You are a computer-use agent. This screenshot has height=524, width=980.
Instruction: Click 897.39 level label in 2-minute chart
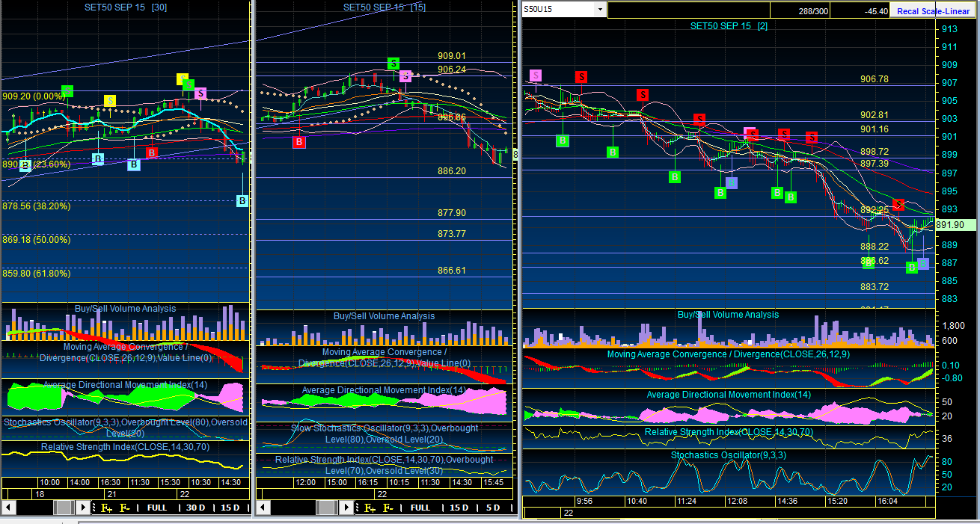click(875, 164)
